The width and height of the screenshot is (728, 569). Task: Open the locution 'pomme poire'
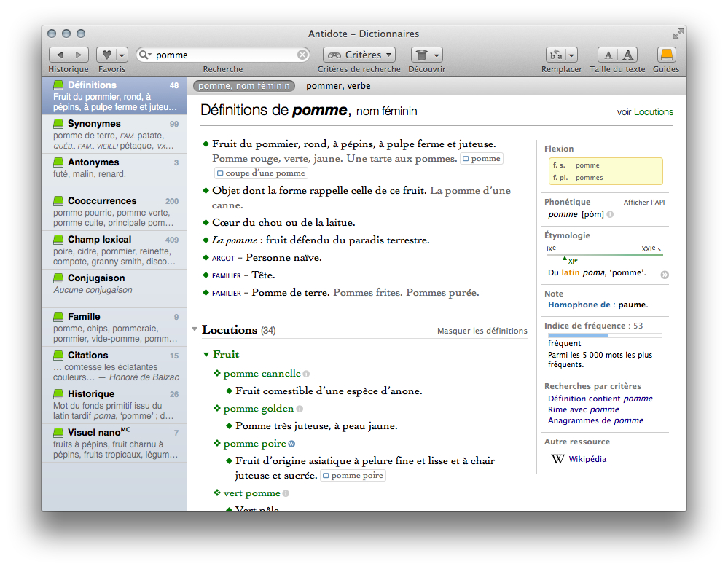tap(254, 444)
